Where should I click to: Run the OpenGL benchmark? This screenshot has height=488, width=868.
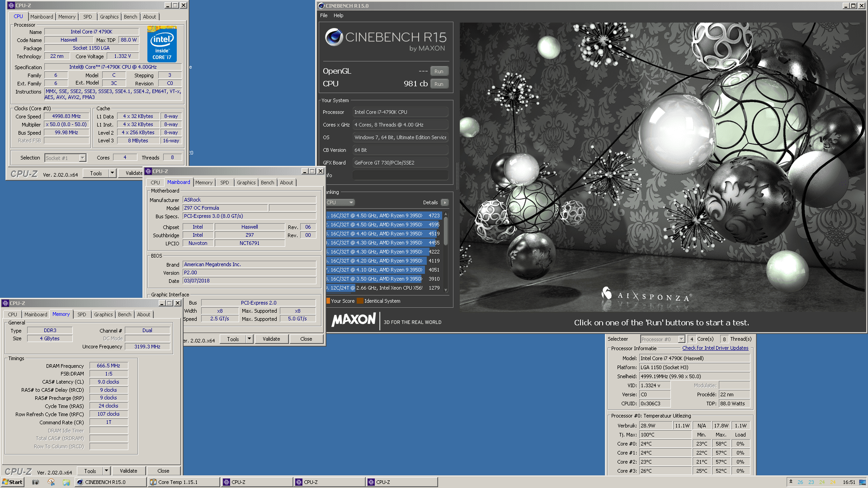click(439, 71)
